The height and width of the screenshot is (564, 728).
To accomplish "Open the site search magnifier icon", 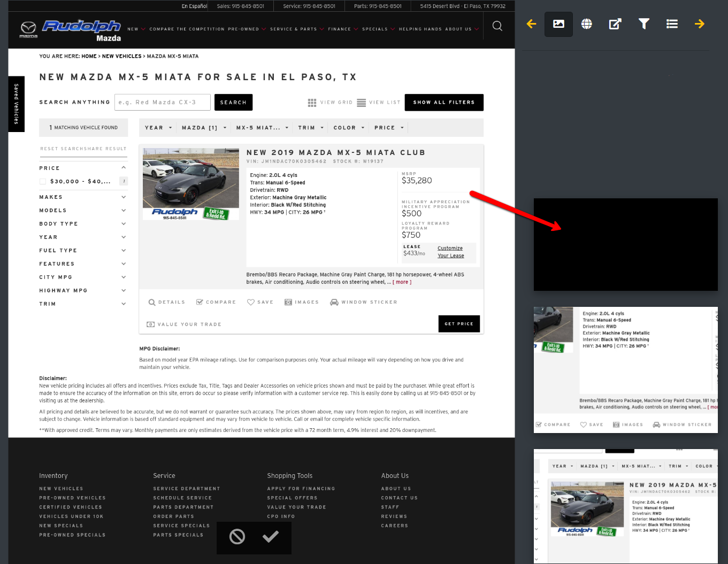I will tap(497, 25).
